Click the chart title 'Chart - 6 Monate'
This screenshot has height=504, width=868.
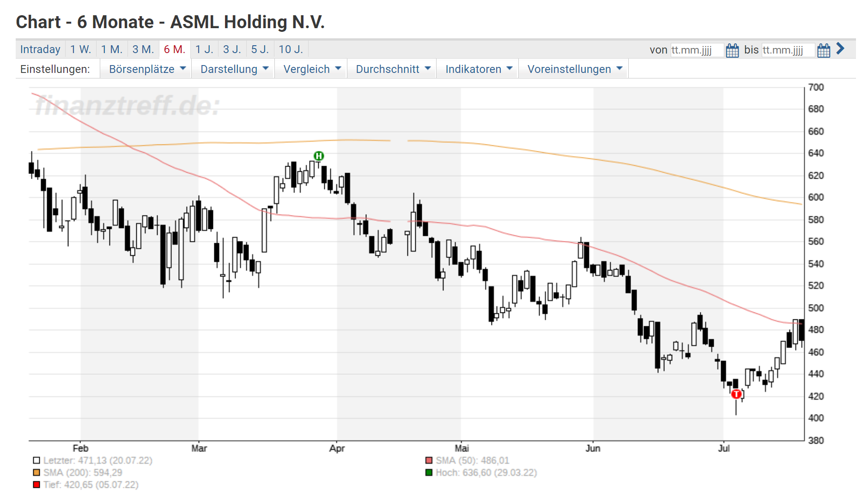pyautogui.click(x=85, y=22)
